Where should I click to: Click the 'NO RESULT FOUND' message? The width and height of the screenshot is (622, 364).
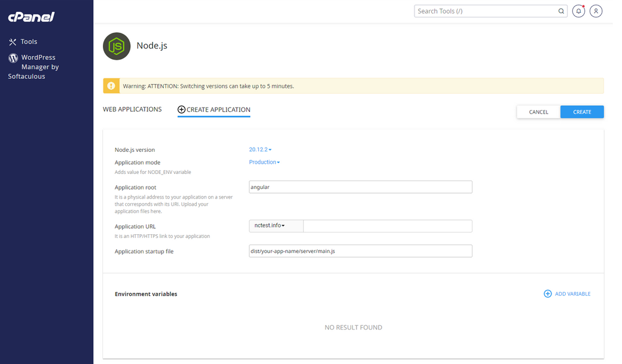point(353,328)
